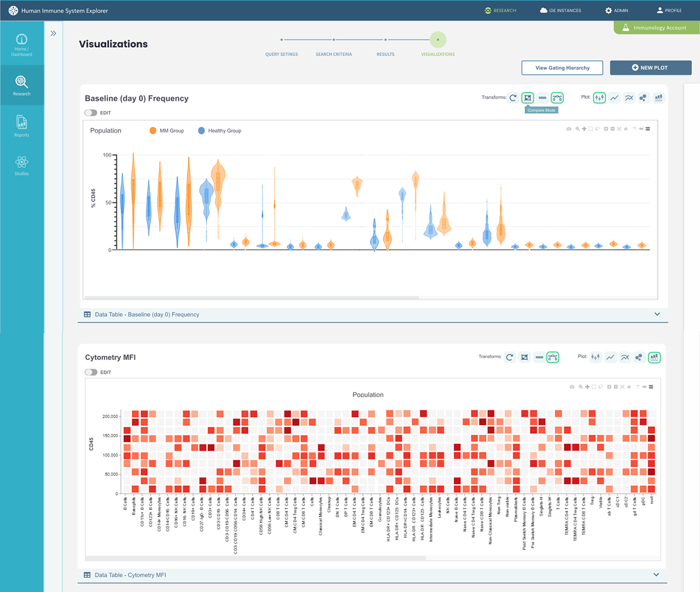
Task: Select violin plot type for Baseline Frequency
Action: [599, 98]
